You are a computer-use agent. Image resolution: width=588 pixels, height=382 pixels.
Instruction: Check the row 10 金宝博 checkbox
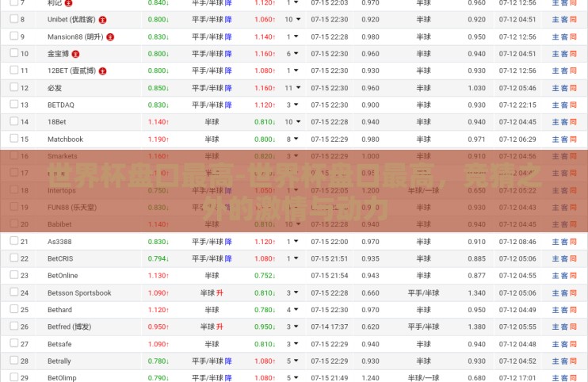click(14, 52)
